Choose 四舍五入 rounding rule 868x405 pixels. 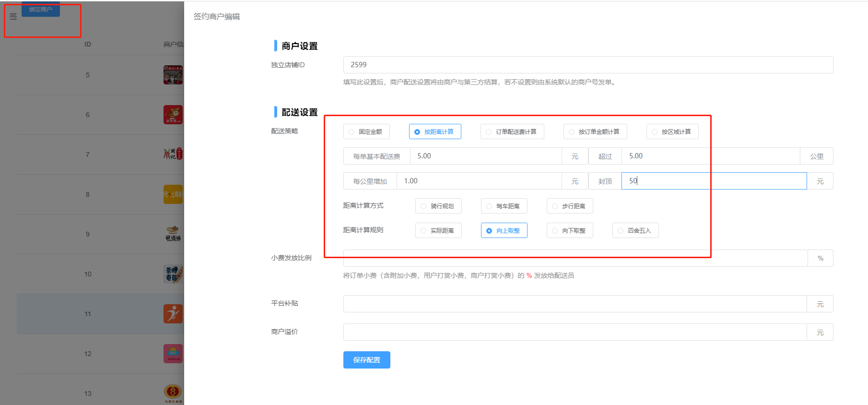pos(635,230)
